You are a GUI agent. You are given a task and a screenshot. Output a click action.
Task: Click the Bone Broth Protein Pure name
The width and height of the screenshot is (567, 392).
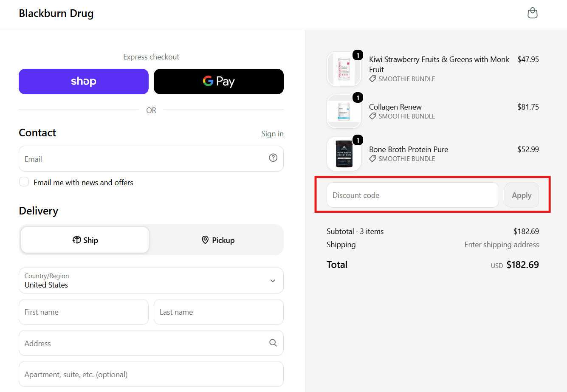click(409, 149)
